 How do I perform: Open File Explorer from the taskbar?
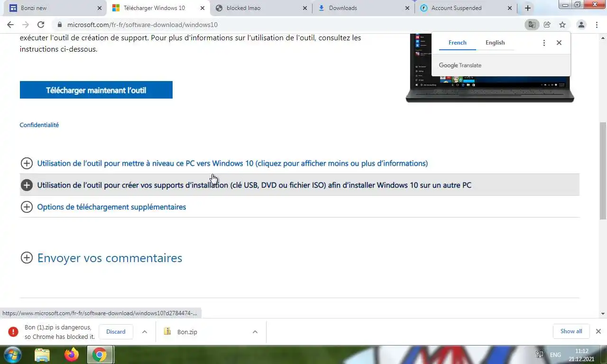coord(42,355)
